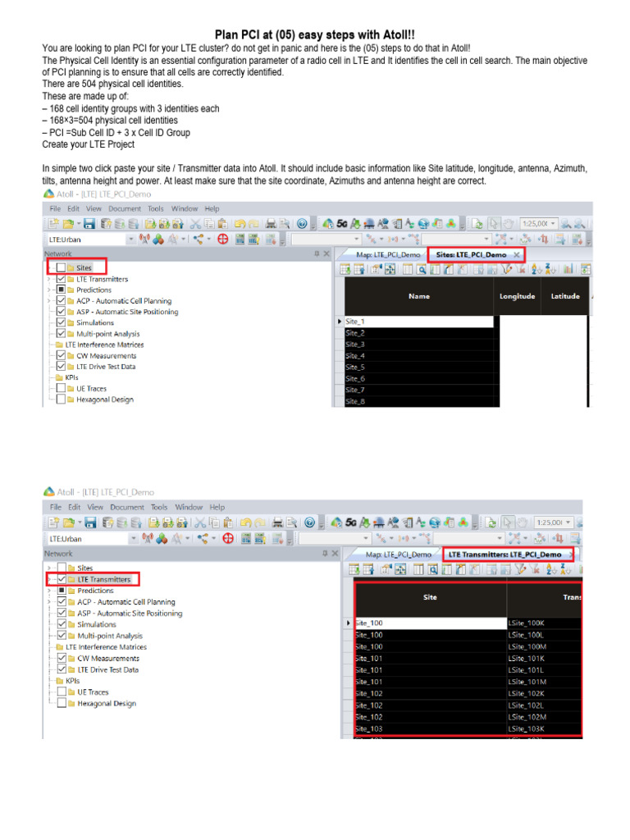Check the Sites checkbox in the upper Network tree

(x=61, y=267)
